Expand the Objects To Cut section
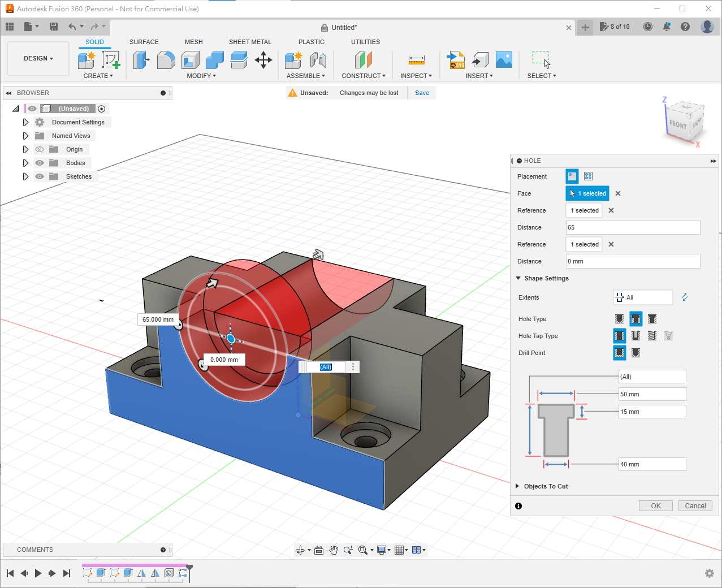 tap(518, 486)
